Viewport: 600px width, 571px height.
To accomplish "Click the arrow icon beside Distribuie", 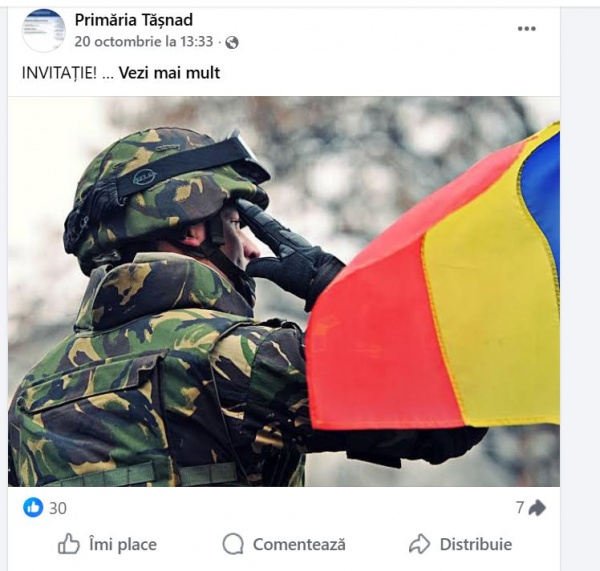I will [419, 544].
